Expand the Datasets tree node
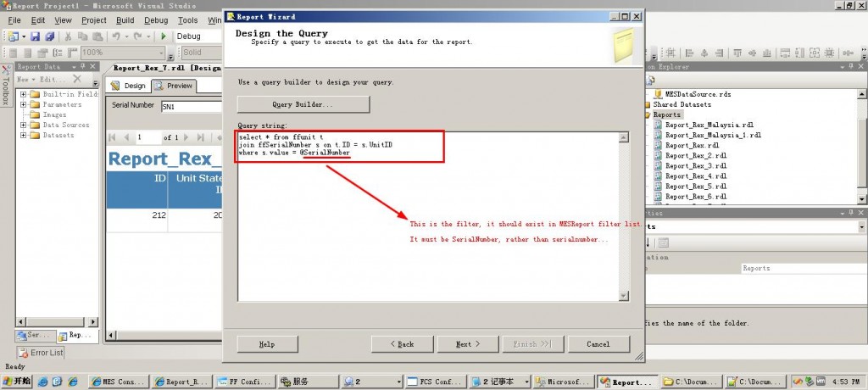 pos(23,135)
